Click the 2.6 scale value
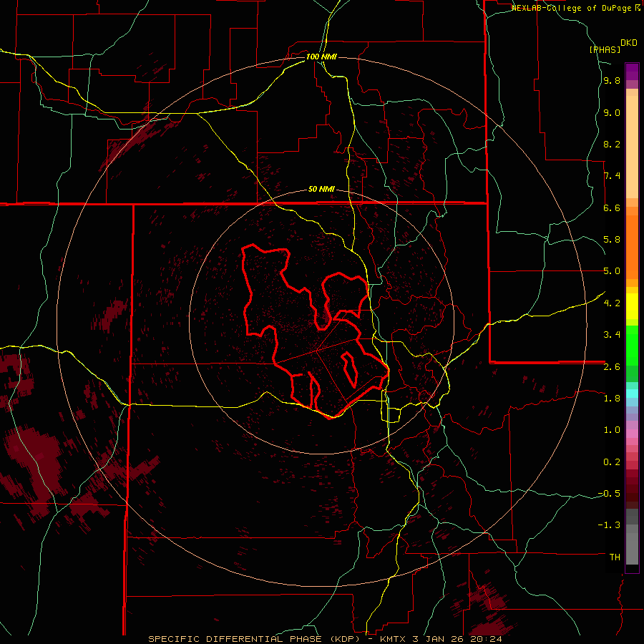Image resolution: width=644 pixels, height=644 pixels. coord(612,366)
